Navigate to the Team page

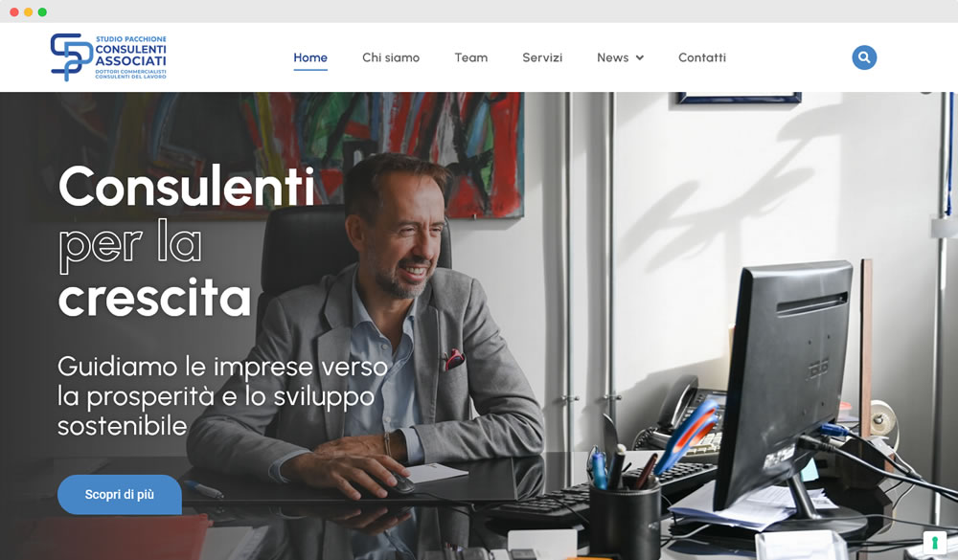click(471, 57)
